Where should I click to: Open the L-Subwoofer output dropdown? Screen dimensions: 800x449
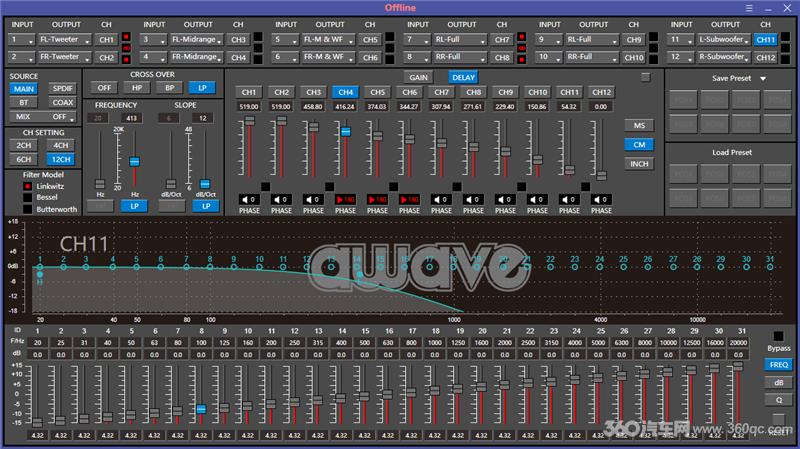pos(723,40)
